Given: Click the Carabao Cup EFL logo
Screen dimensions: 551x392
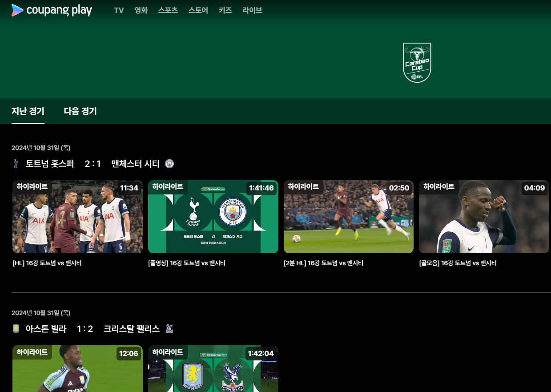Looking at the screenshot, I should coord(417,62).
